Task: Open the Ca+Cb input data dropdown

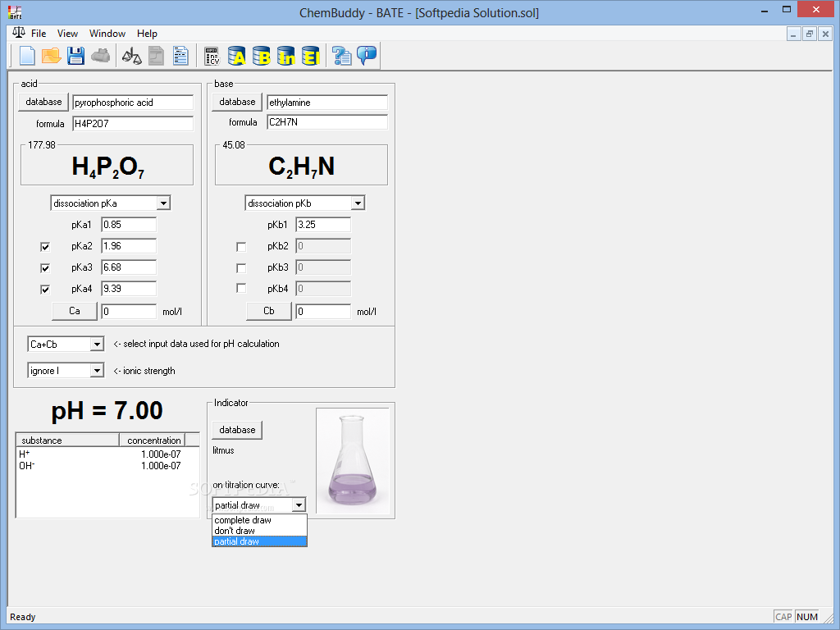Action: point(97,344)
